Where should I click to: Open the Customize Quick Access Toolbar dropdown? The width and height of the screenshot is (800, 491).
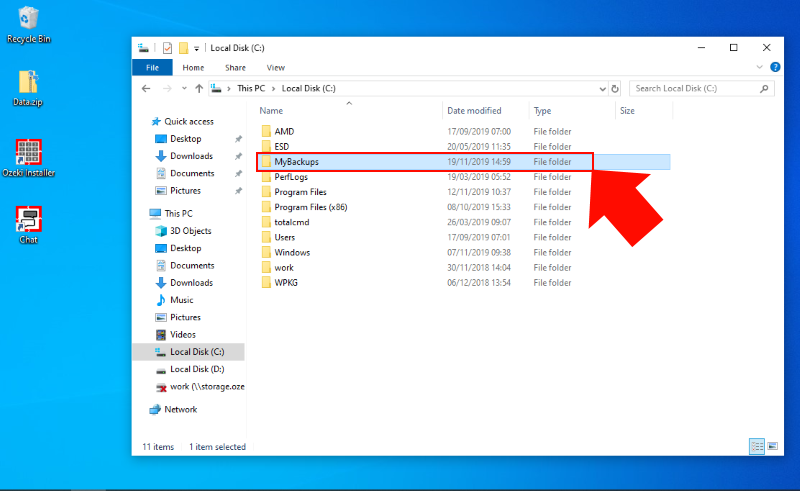tap(196, 48)
